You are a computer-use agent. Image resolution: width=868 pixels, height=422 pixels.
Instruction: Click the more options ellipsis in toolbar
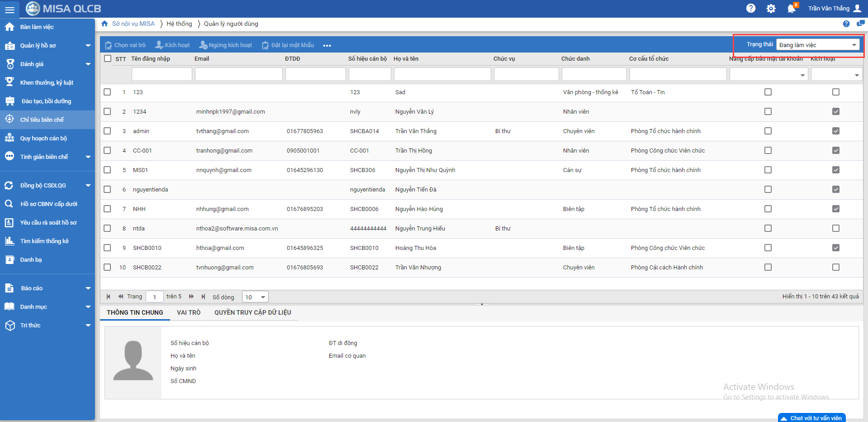[327, 45]
